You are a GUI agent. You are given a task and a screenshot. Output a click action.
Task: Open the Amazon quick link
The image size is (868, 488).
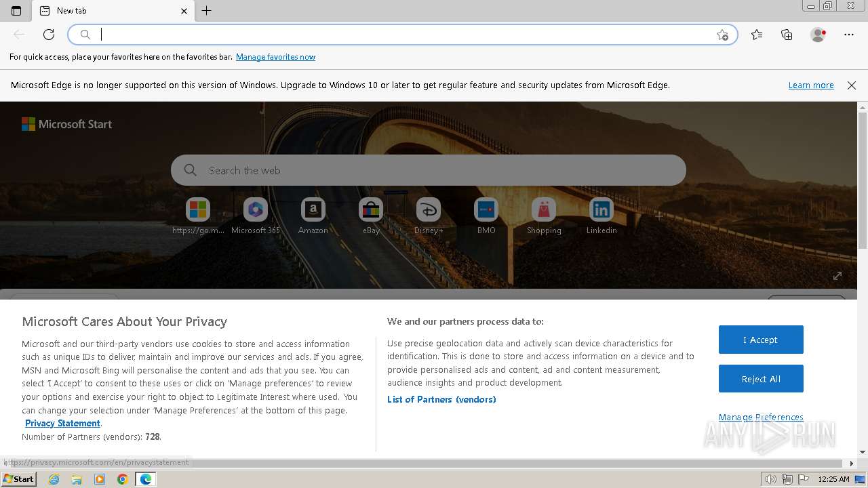313,216
